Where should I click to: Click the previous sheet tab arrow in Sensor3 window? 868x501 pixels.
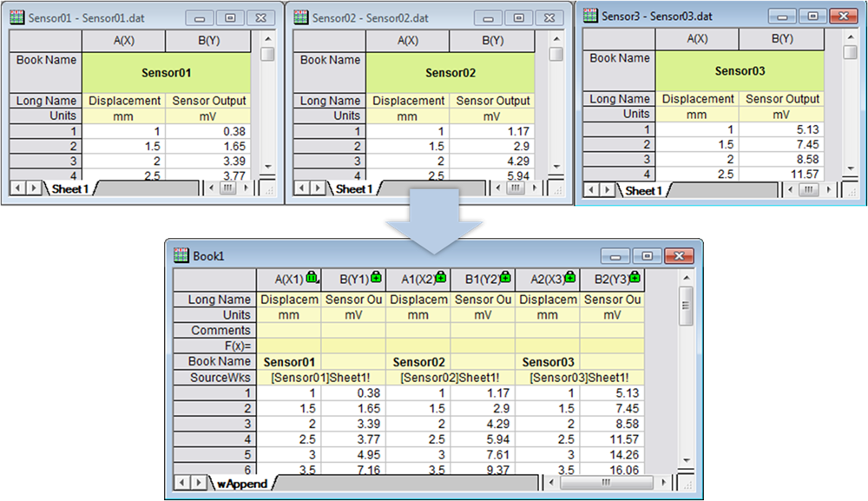click(x=592, y=190)
